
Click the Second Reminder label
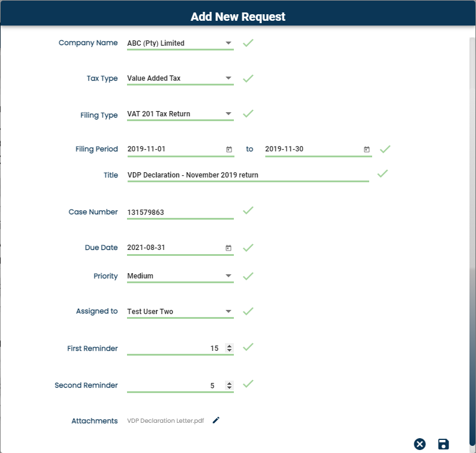[x=86, y=385]
